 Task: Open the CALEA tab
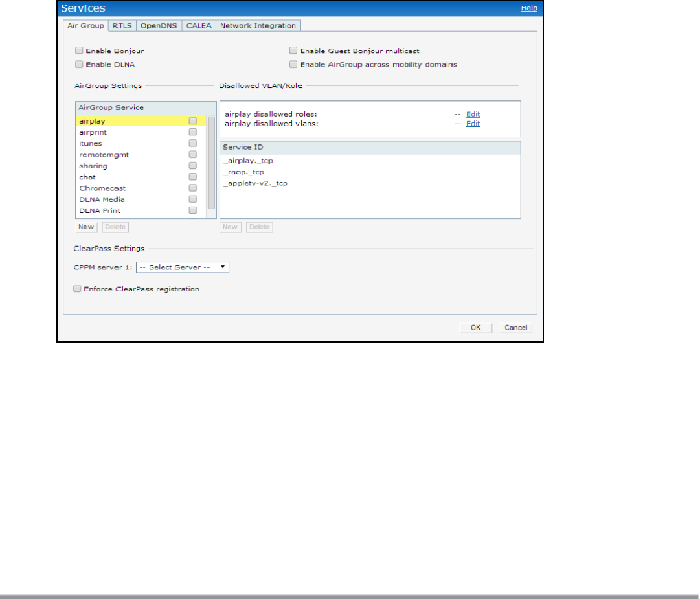coord(199,26)
